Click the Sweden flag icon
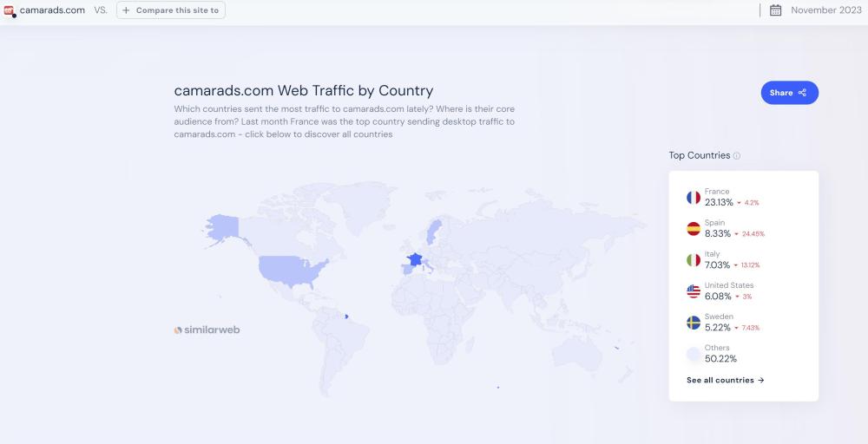The image size is (868, 444). point(693,323)
